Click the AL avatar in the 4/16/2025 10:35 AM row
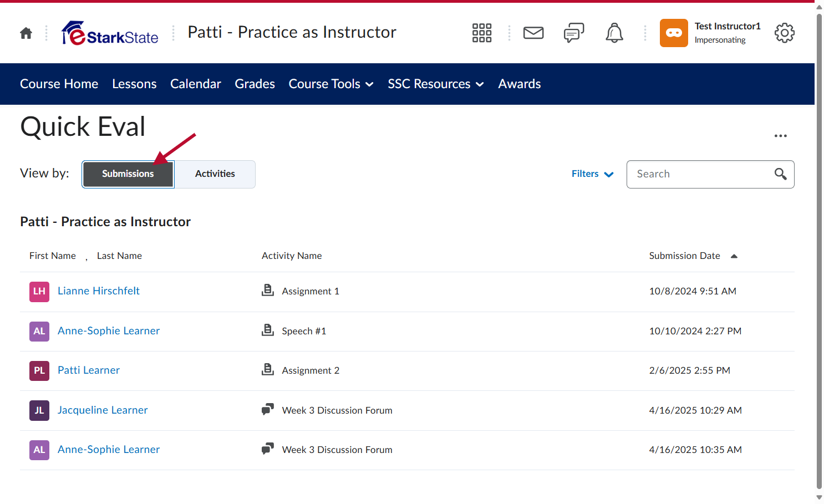 point(39,450)
